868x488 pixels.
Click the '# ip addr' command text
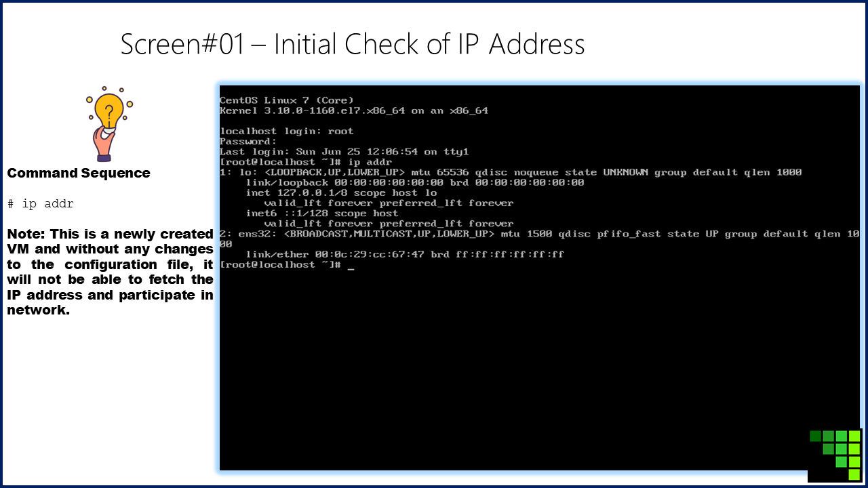(41, 204)
